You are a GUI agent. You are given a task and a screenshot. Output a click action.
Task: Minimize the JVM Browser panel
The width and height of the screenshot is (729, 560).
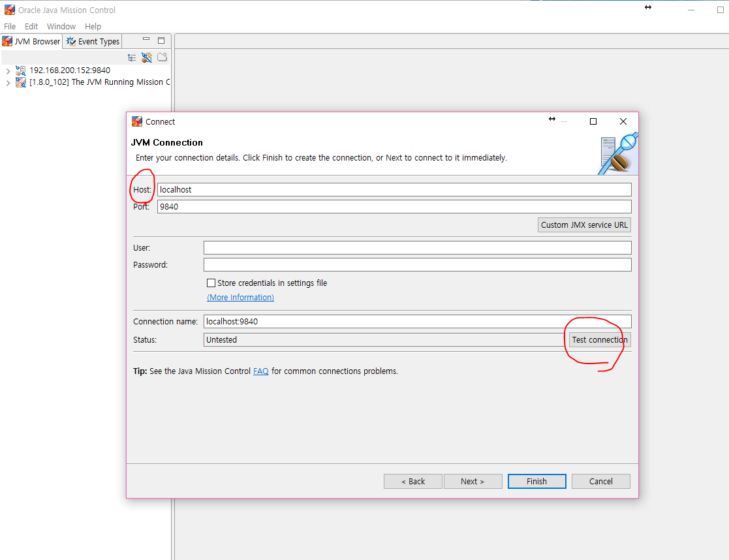click(146, 40)
